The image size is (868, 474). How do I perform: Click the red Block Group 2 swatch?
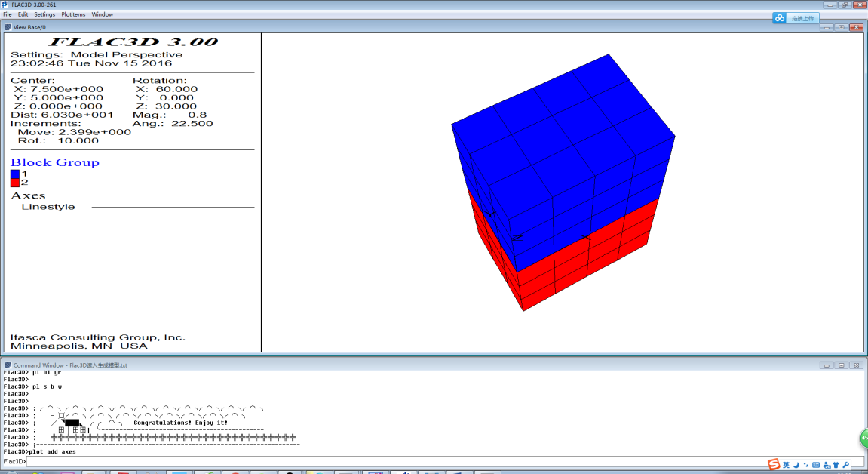(x=15, y=182)
